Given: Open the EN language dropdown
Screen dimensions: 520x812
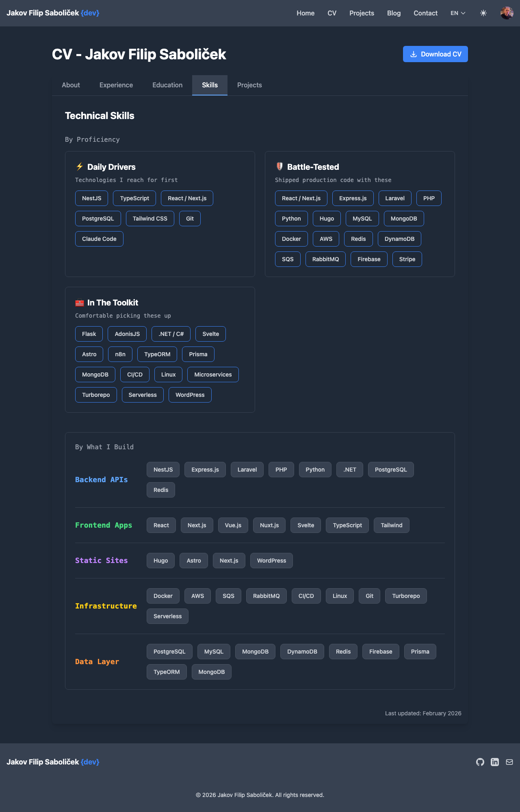Looking at the screenshot, I should [x=458, y=13].
